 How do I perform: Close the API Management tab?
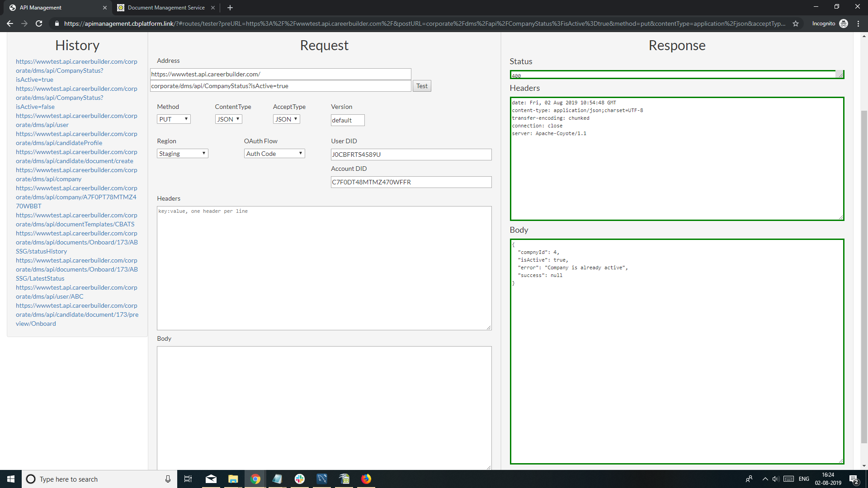[x=105, y=8]
